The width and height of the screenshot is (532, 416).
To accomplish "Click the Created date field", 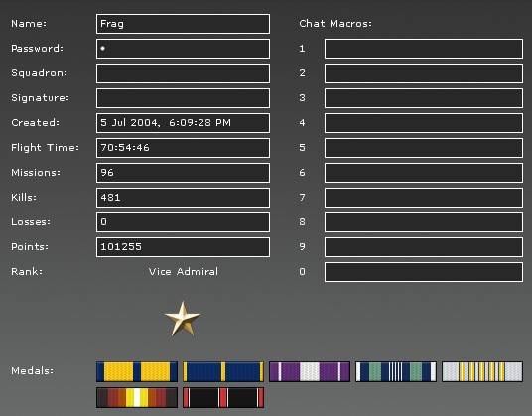I will (x=184, y=123).
